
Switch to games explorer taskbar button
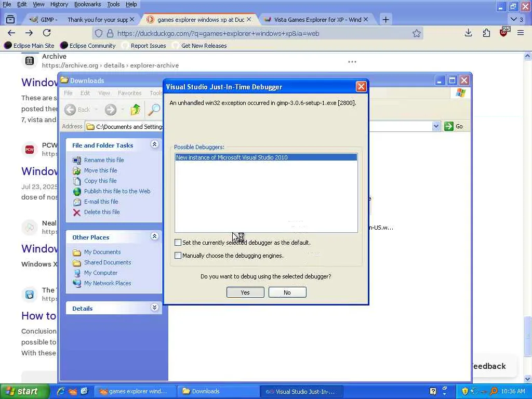point(135,391)
